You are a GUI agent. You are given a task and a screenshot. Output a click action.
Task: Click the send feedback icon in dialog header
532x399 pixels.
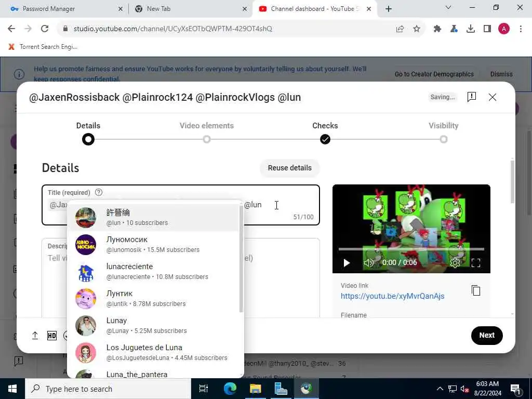click(472, 97)
